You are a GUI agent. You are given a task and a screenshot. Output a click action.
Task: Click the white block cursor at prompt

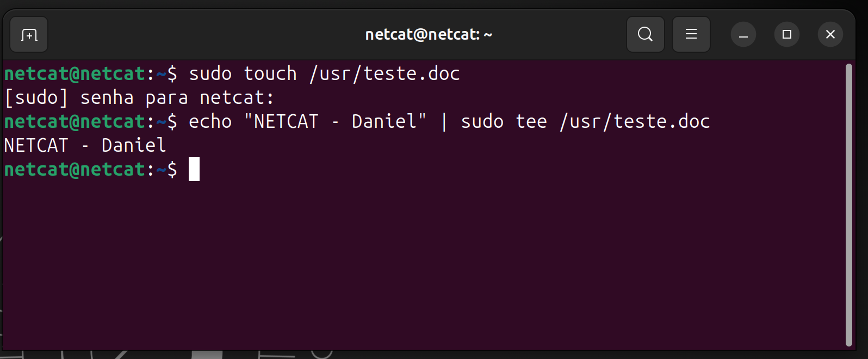tap(194, 169)
